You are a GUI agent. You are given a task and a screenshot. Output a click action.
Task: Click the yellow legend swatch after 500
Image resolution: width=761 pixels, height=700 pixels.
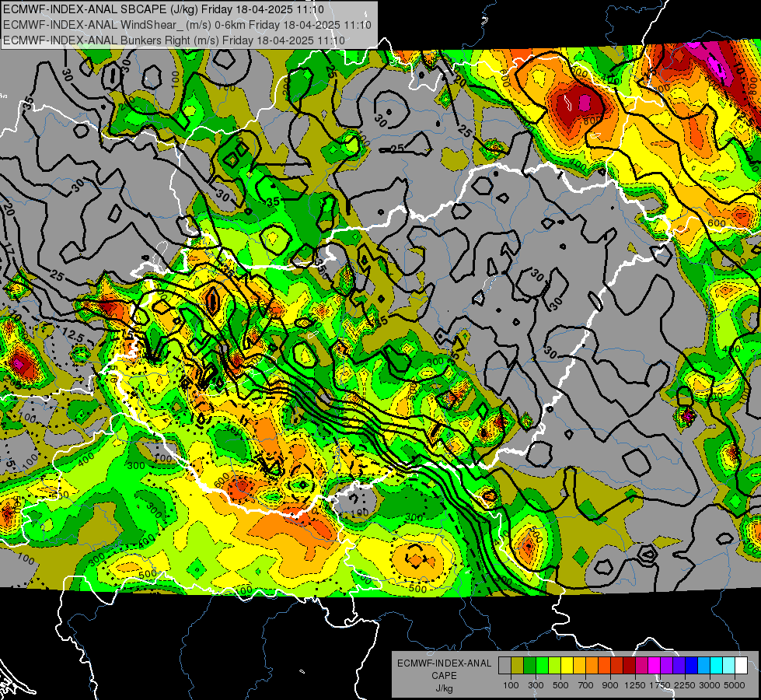567,665
